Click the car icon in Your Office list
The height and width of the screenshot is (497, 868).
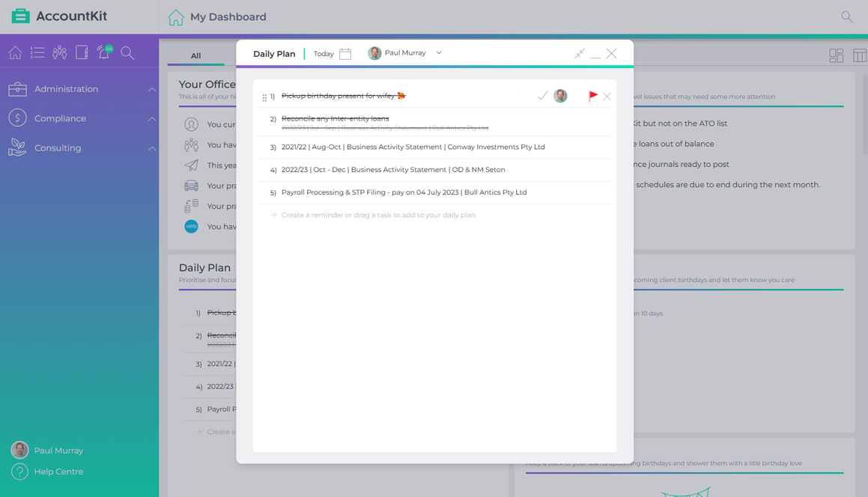(x=191, y=186)
